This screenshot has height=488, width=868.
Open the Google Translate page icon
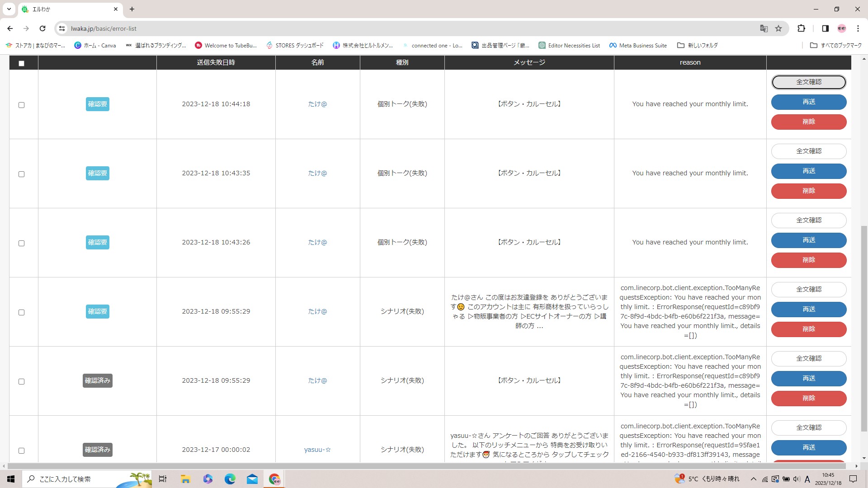click(x=764, y=28)
